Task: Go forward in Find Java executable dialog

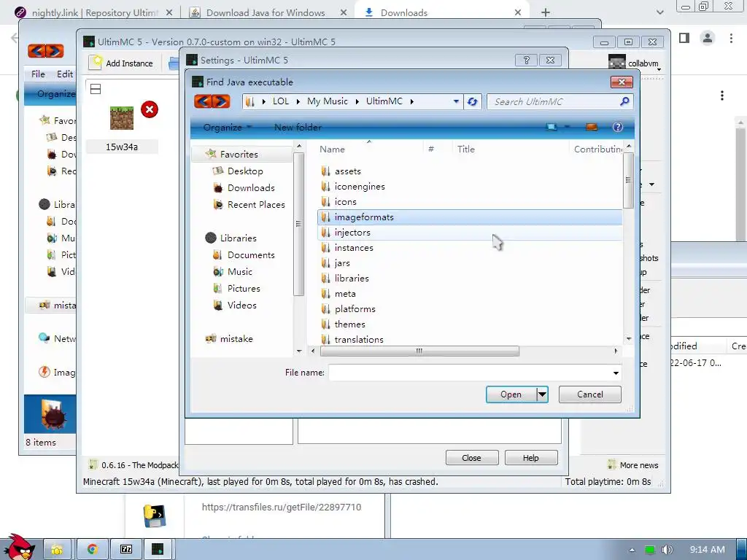Action: click(x=221, y=101)
